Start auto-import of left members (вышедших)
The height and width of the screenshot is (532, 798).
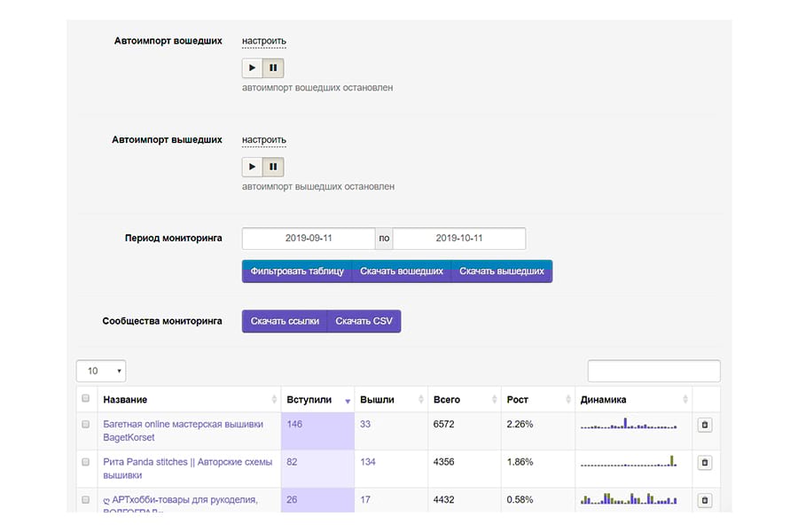click(x=253, y=167)
